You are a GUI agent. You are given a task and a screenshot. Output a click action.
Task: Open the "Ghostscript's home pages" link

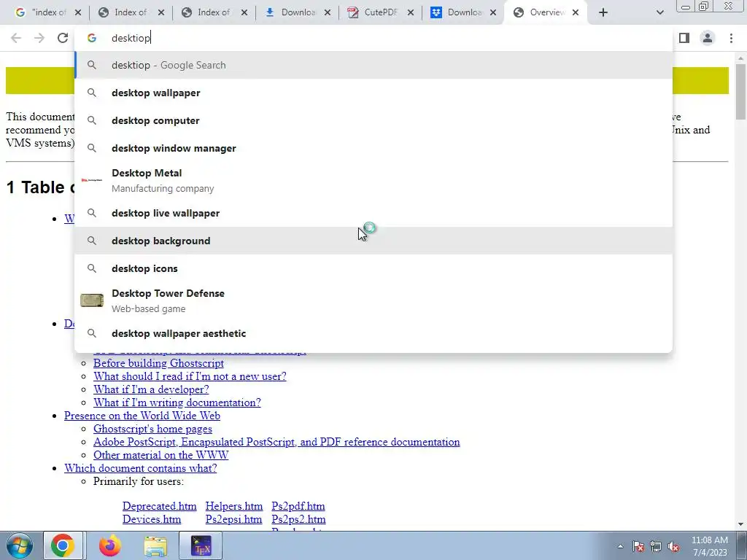152,429
